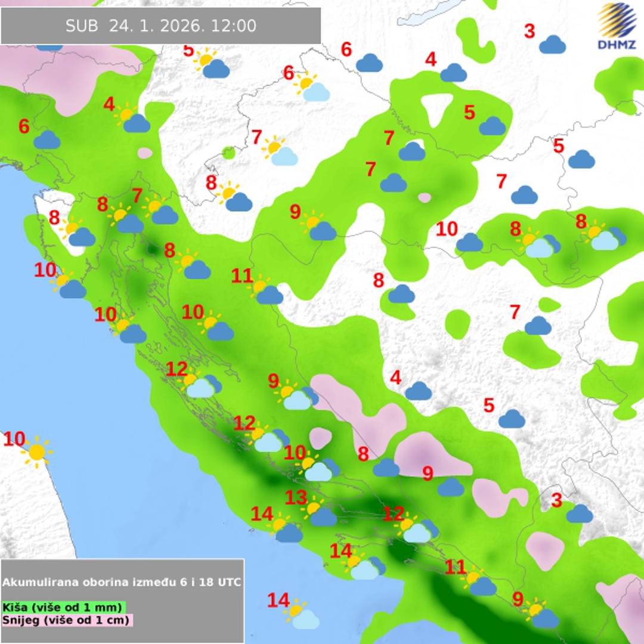
Task: Click the DHMZ logo
Action: click(617, 26)
